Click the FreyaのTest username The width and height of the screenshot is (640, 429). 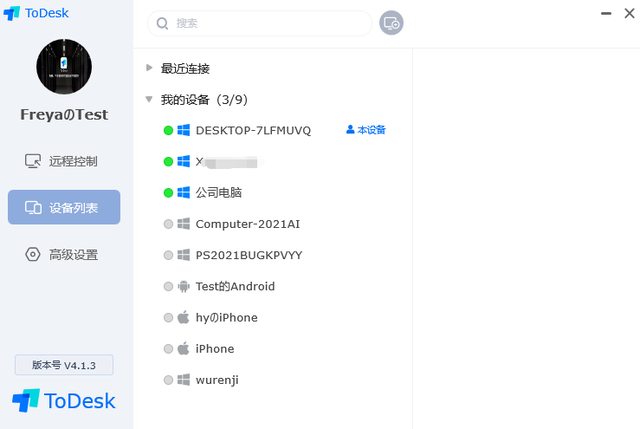click(x=64, y=115)
